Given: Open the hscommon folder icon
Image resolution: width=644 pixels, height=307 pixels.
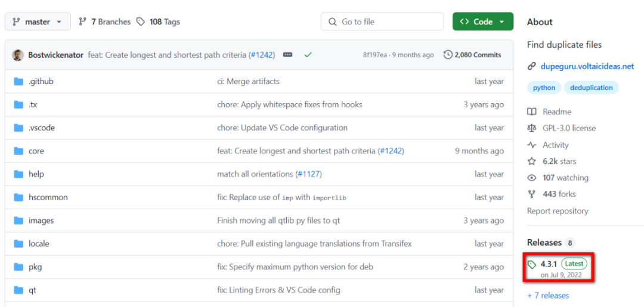Looking at the screenshot, I should point(18,197).
